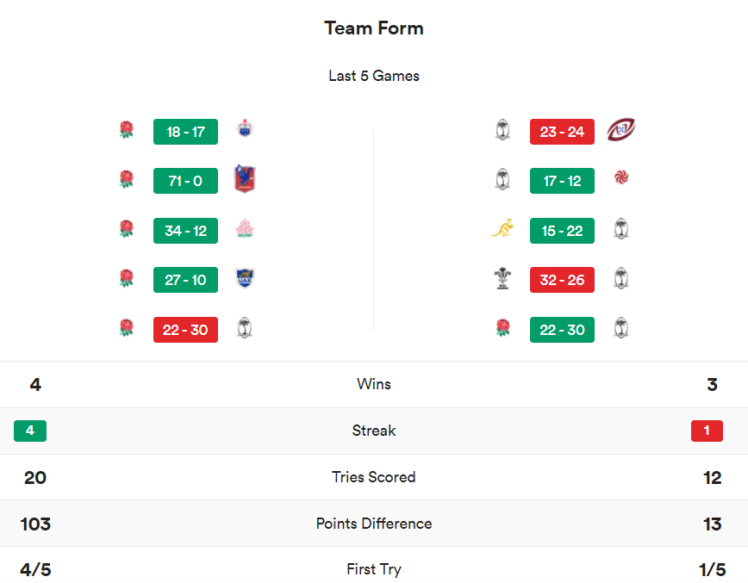The image size is (748, 583).
Task: Select the Georgia red swirl logo
Action: 621,180
